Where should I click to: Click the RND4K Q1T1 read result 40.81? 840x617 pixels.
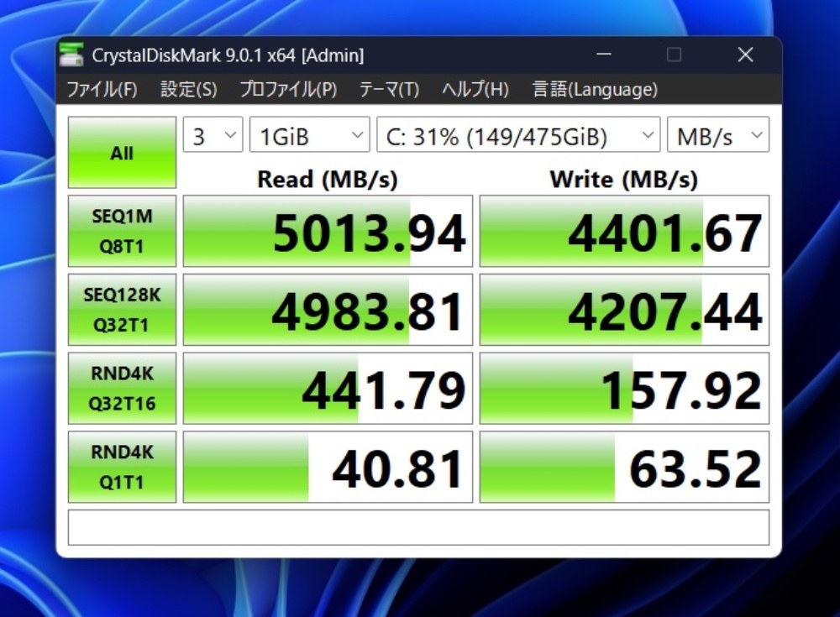point(328,467)
